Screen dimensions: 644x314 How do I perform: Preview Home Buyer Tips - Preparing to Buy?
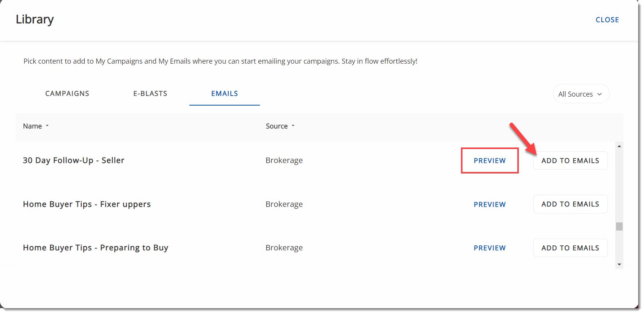(489, 248)
